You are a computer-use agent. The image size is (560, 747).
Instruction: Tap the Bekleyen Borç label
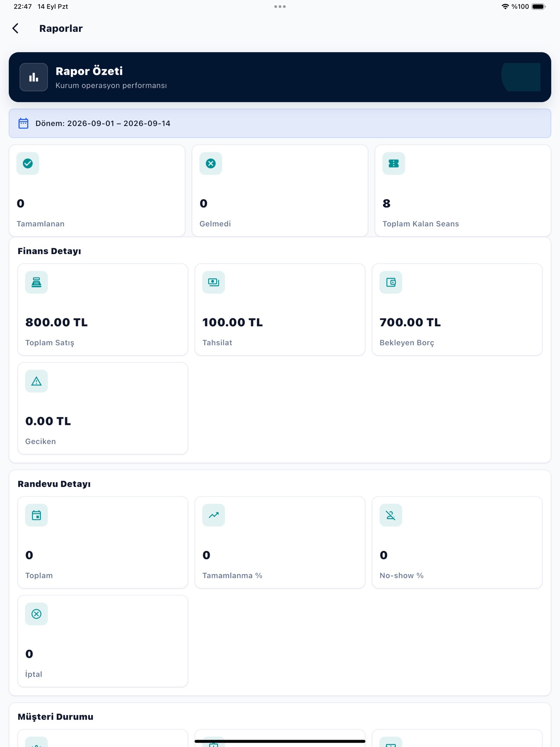click(407, 343)
